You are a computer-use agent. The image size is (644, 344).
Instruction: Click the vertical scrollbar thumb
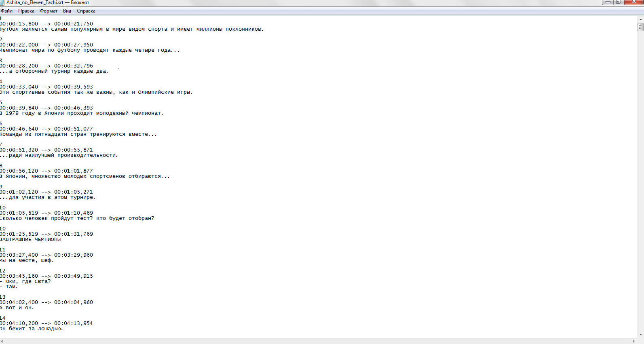coord(641,27)
